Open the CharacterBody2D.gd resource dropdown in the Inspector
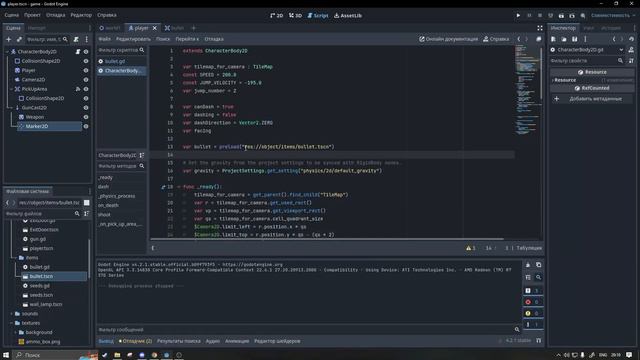This screenshot has height=360, width=640. (621, 50)
